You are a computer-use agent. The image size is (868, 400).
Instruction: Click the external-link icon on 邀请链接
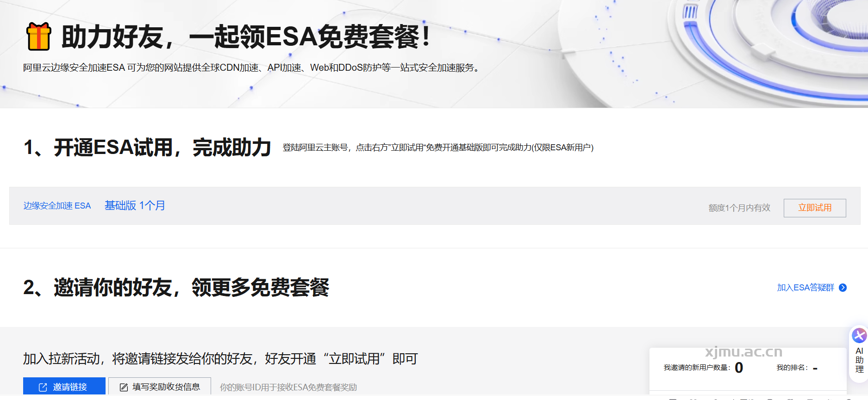(43, 387)
